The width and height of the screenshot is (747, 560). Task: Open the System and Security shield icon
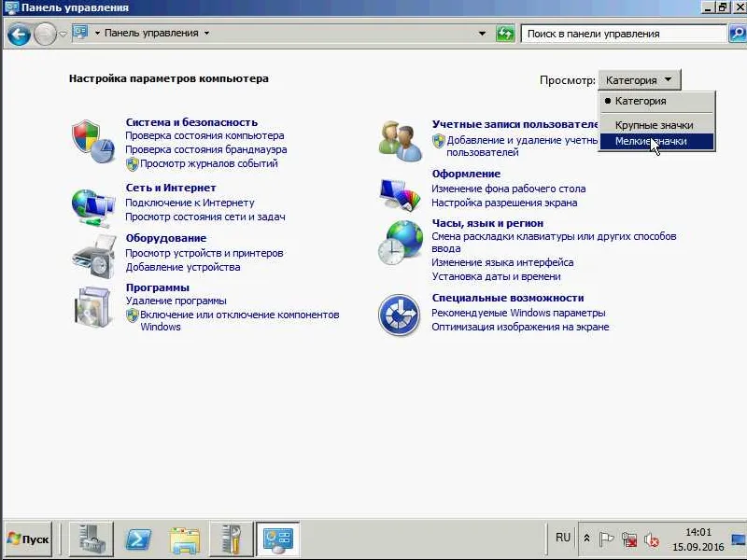pos(92,142)
